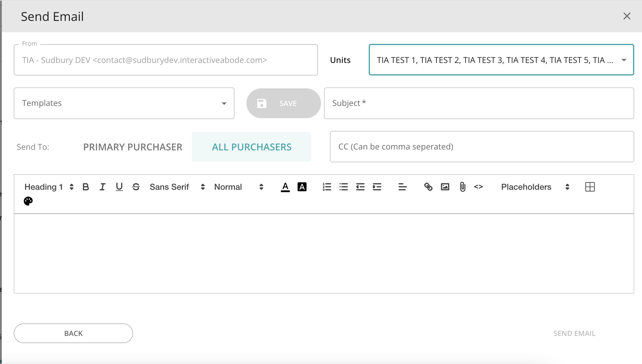Viewport: 642px width, 364px height.
Task: Open the text color picker
Action: tap(285, 187)
